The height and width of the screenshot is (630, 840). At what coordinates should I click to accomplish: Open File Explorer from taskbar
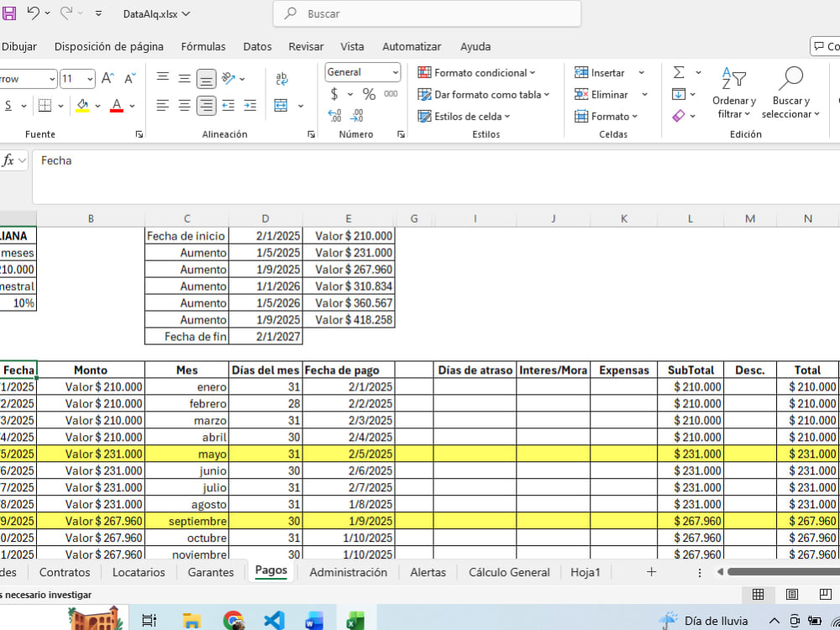[192, 621]
